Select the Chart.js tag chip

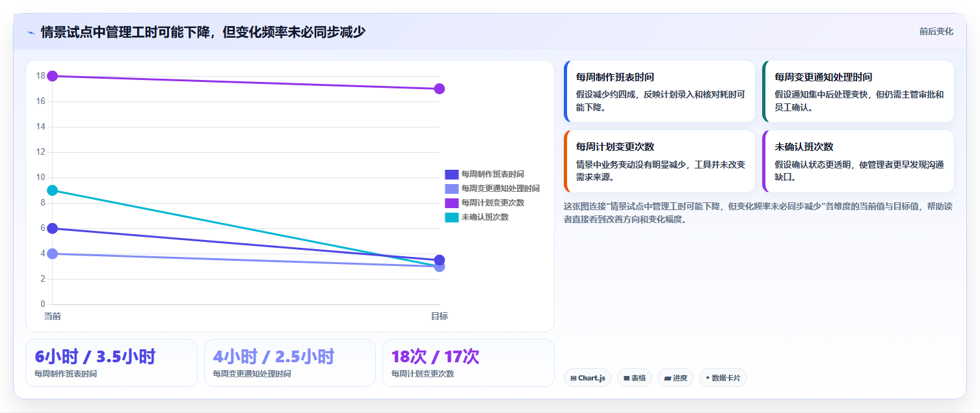588,378
